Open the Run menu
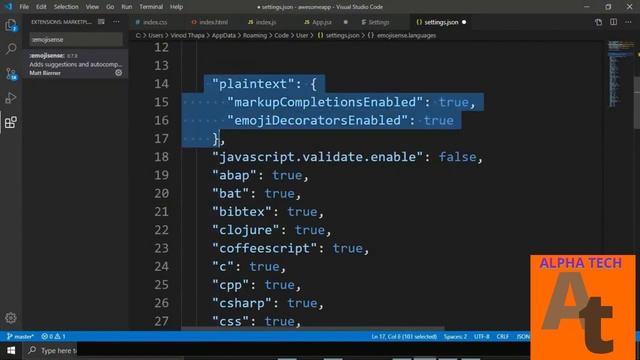Screen dimensions: 640x360 point(127,7)
